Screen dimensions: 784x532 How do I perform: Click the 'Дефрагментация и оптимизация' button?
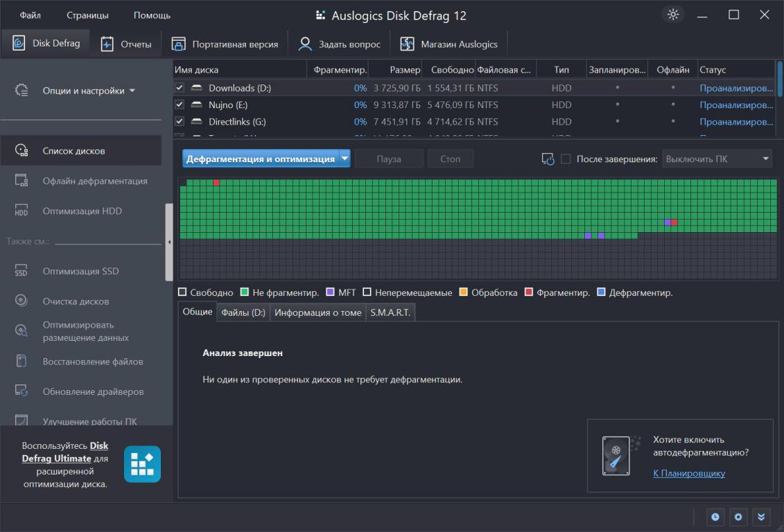[x=261, y=159]
